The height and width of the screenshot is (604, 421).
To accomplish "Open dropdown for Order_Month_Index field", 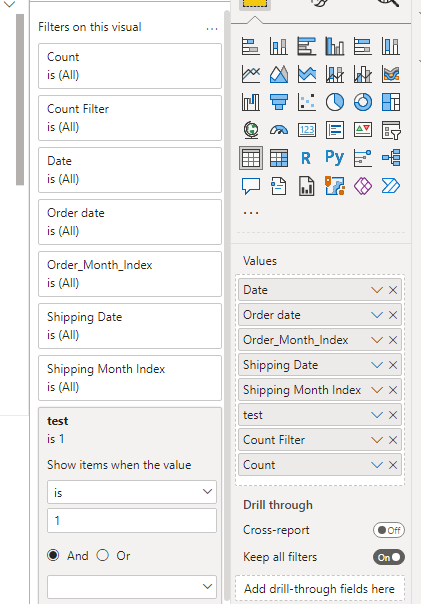I will 376,340.
